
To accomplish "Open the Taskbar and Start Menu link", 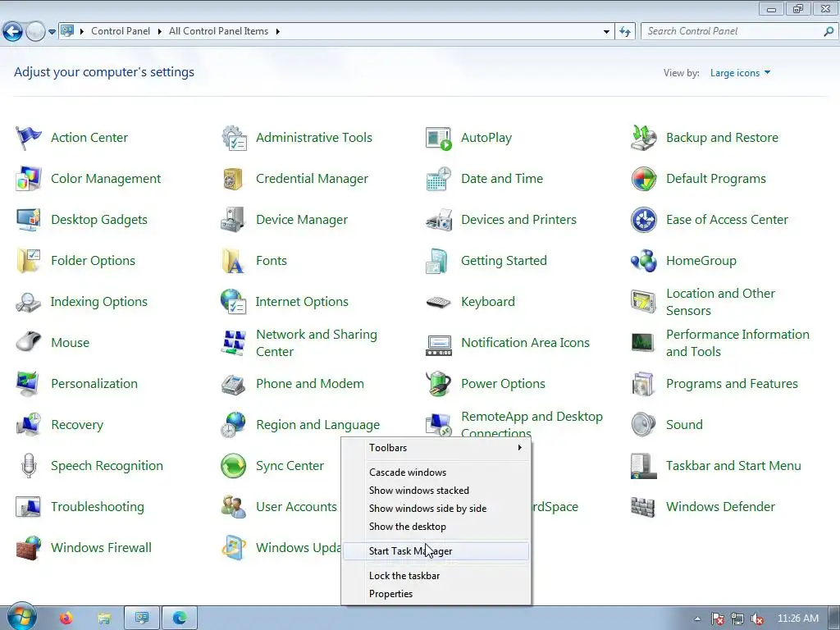I will [x=733, y=466].
